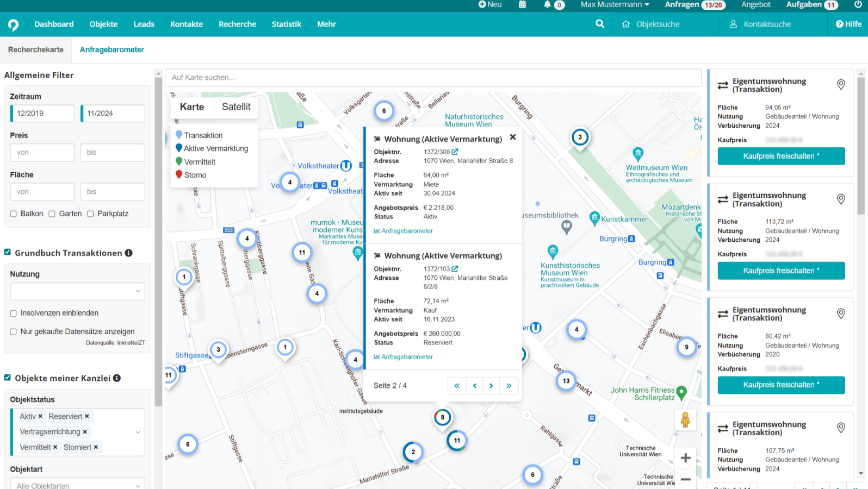Open the Max Mustermann user menu
This screenshot has height=489, width=868.
pyautogui.click(x=615, y=5)
